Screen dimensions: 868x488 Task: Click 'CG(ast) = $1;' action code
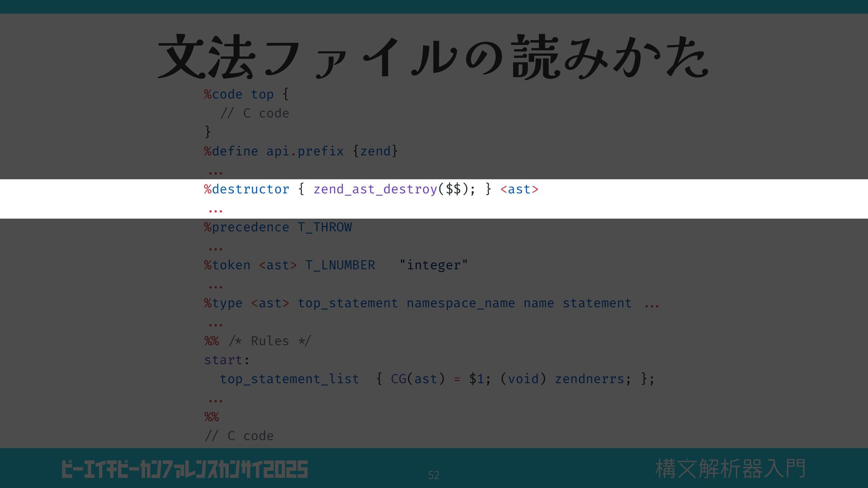point(441,379)
